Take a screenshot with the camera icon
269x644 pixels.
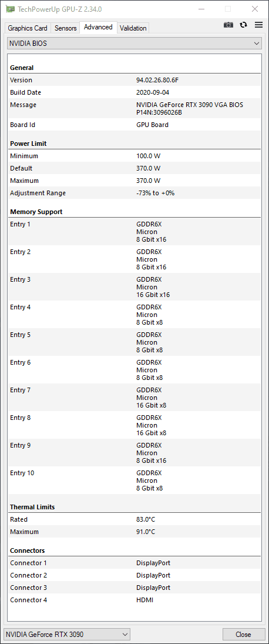228,25
